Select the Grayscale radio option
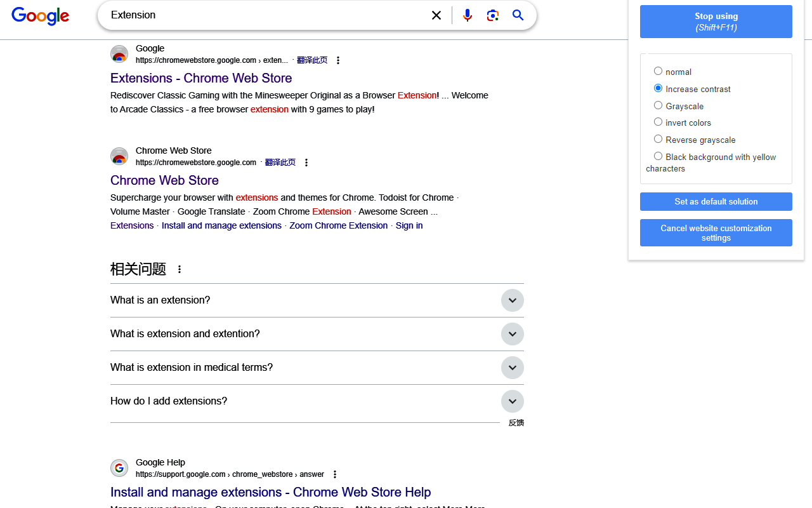Screen dimensions: 812x508 [658, 105]
